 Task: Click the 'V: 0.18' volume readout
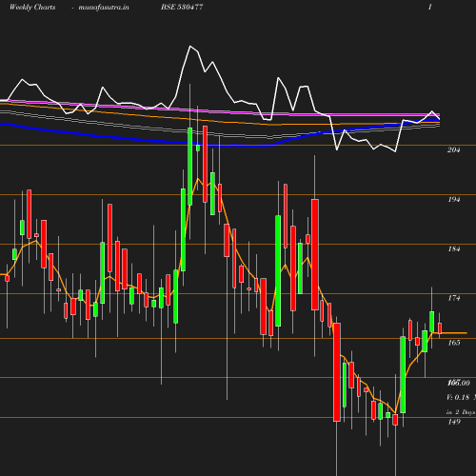point(458,397)
